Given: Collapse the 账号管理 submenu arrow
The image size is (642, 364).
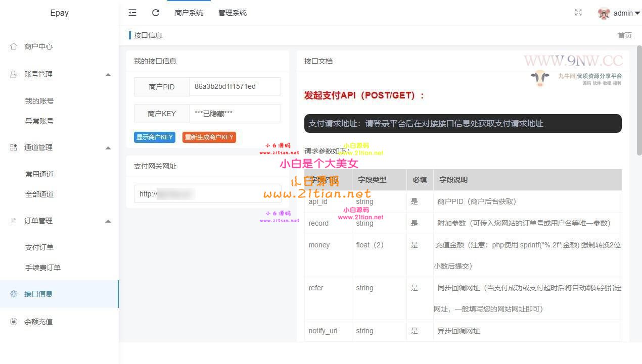Looking at the screenshot, I should point(108,75).
